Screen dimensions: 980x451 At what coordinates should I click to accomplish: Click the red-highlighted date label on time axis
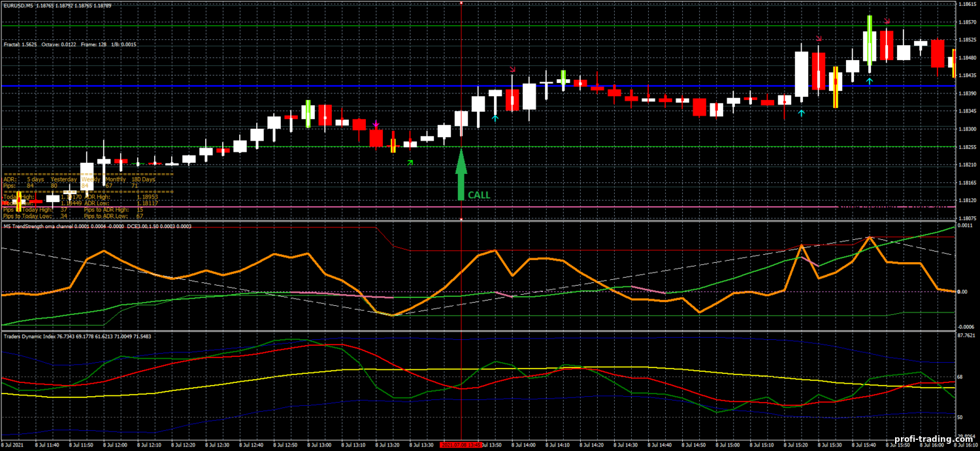[461, 444]
